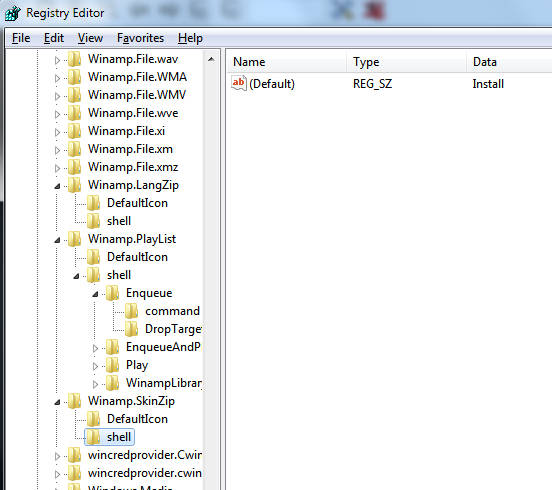
Task: Collapse the Enqueue key
Action: click(x=95, y=294)
